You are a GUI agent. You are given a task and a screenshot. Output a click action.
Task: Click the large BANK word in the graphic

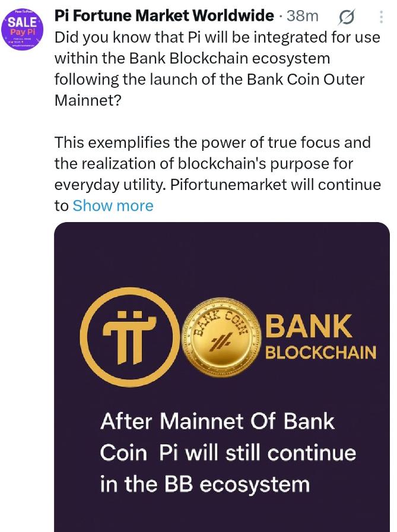coord(309,326)
